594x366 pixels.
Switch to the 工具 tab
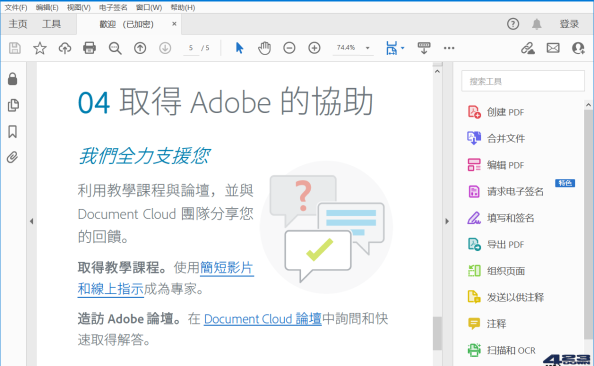pyautogui.click(x=51, y=24)
